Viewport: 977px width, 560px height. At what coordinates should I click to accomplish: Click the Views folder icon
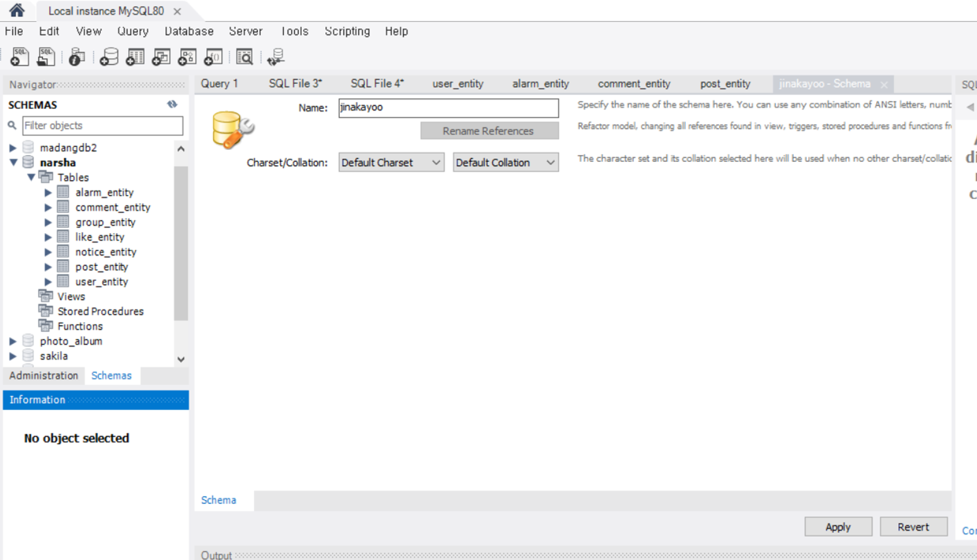(45, 296)
